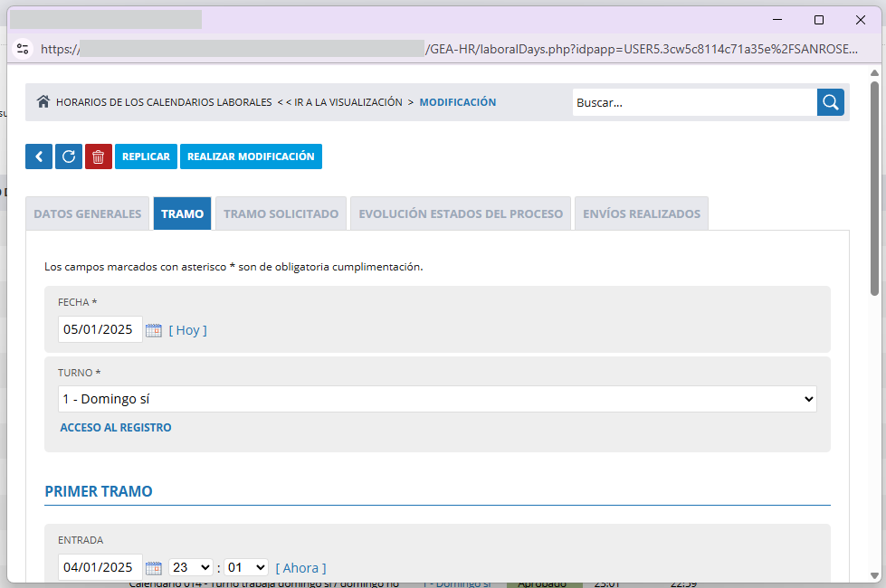Go back with the left arrow button

click(x=39, y=156)
